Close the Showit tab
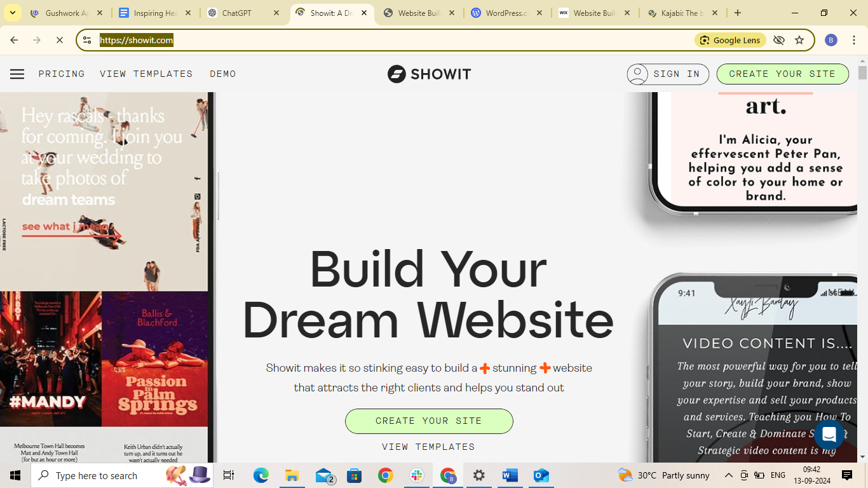 coord(363,13)
